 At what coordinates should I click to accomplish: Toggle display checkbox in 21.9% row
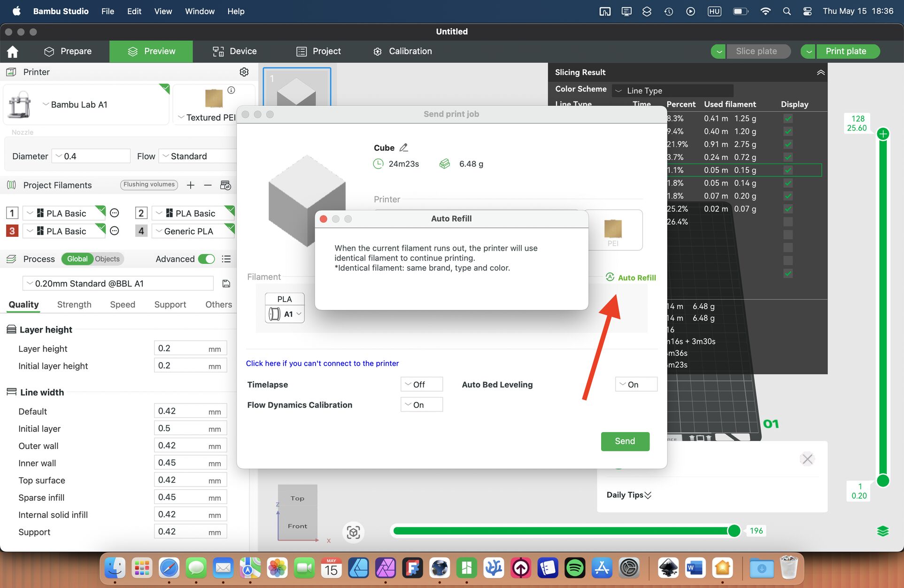788,144
